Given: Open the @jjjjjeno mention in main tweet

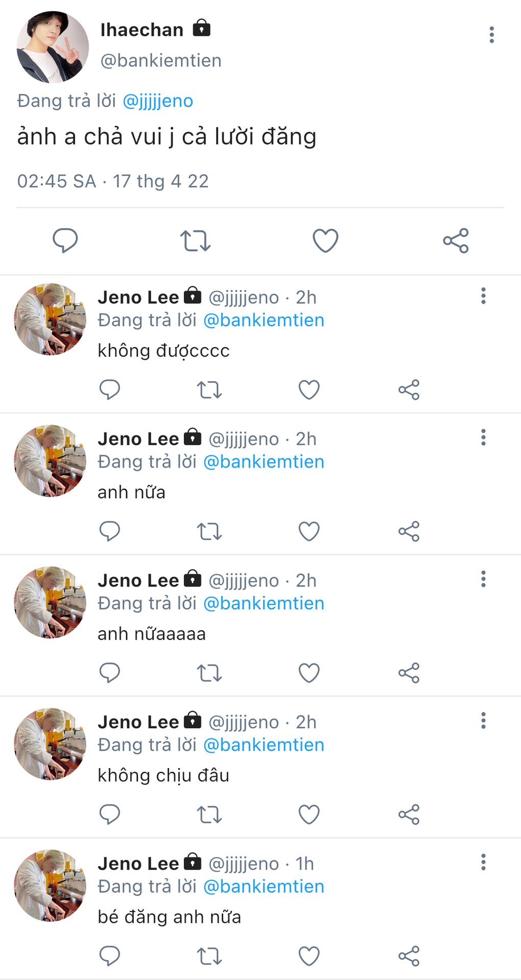Looking at the screenshot, I should click(x=158, y=101).
